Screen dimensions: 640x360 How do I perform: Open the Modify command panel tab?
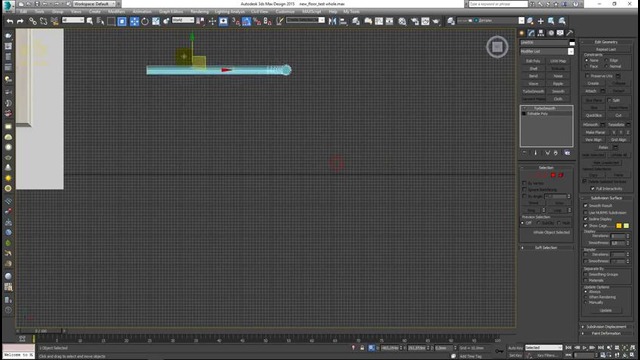tap(531, 33)
